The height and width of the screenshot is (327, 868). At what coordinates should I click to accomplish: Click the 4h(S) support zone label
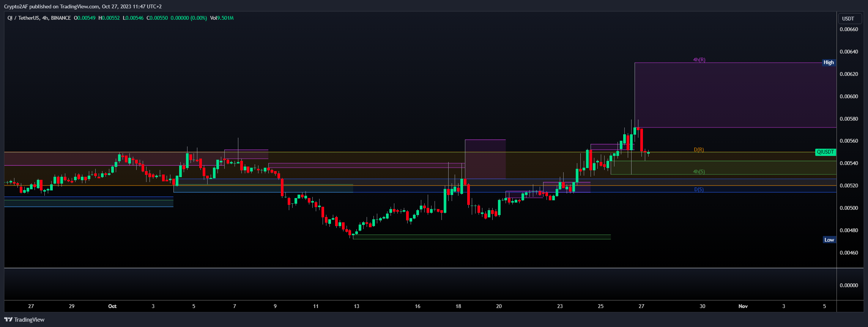point(699,172)
